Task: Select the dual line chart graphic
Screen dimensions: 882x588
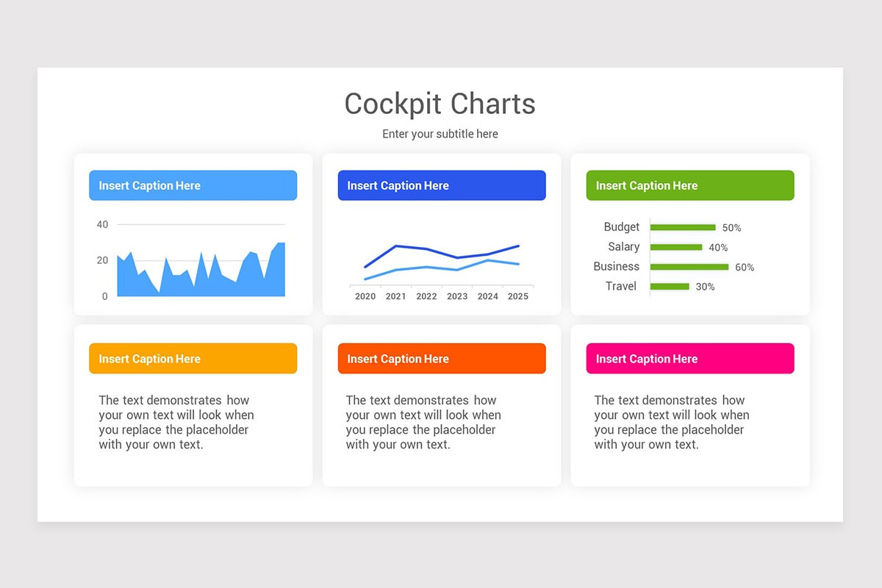Action: point(441,261)
